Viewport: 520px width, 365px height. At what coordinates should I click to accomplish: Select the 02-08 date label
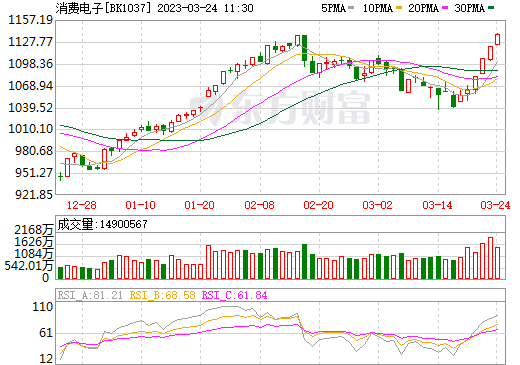(259, 205)
